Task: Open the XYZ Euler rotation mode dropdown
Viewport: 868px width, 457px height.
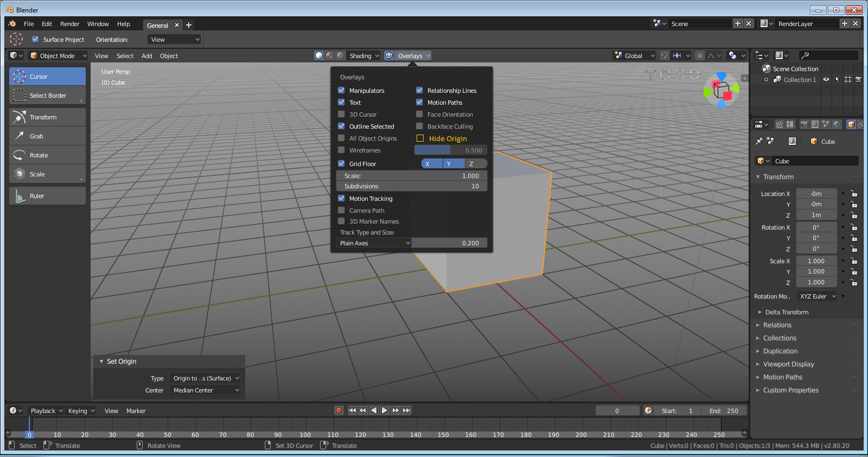Action: [817, 296]
